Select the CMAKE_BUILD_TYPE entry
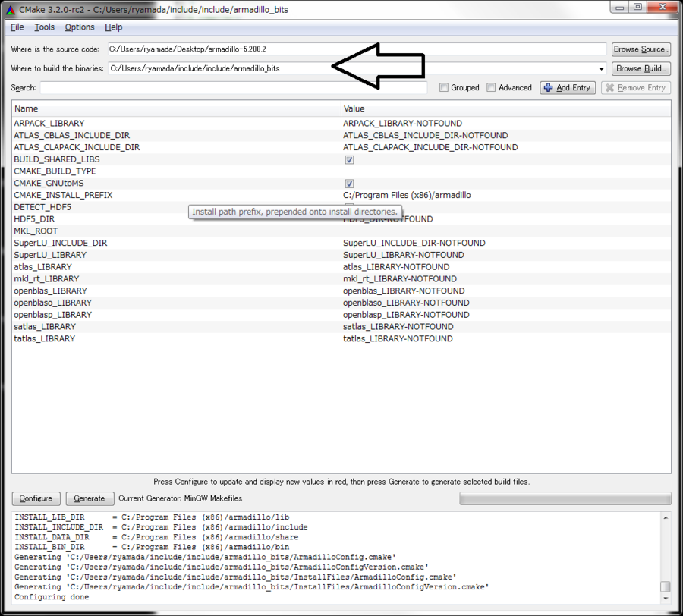The image size is (683, 616). (55, 171)
